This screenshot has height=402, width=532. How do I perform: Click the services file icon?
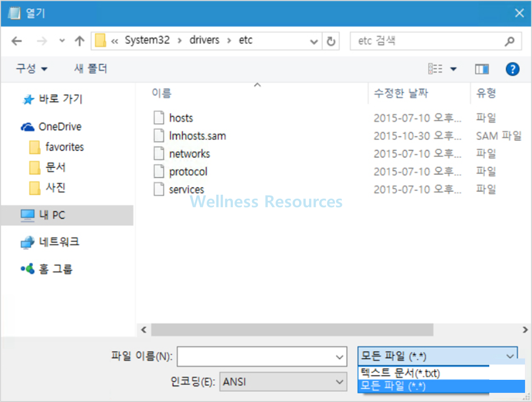click(x=159, y=189)
